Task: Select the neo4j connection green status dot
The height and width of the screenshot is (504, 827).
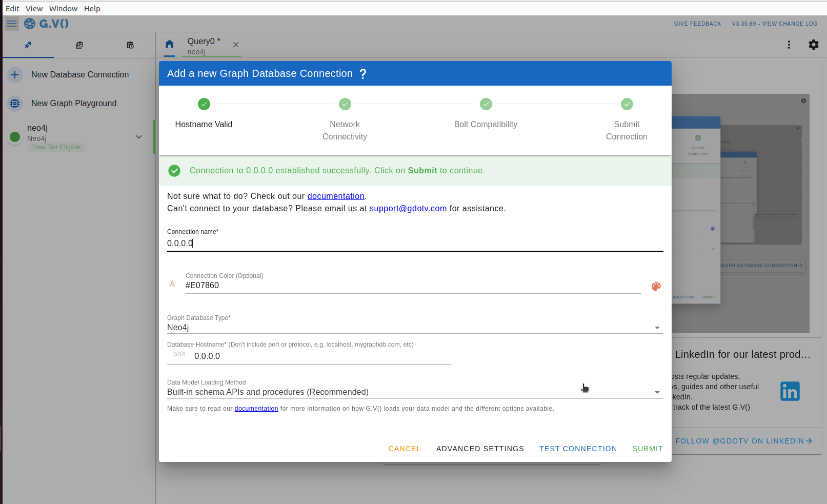Action: 15,137
